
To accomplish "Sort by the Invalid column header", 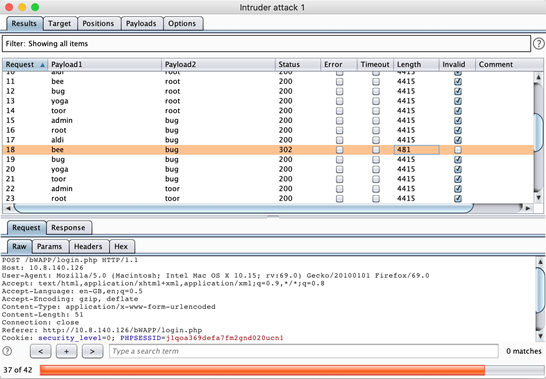I will tap(457, 64).
